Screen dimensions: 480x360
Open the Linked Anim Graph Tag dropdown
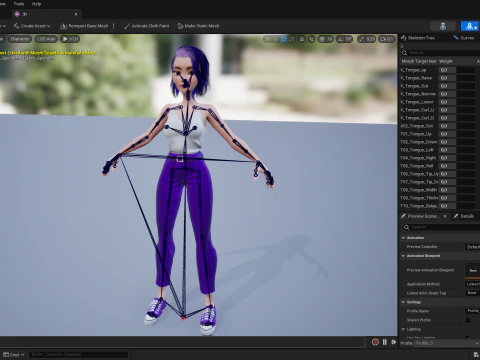473,293
